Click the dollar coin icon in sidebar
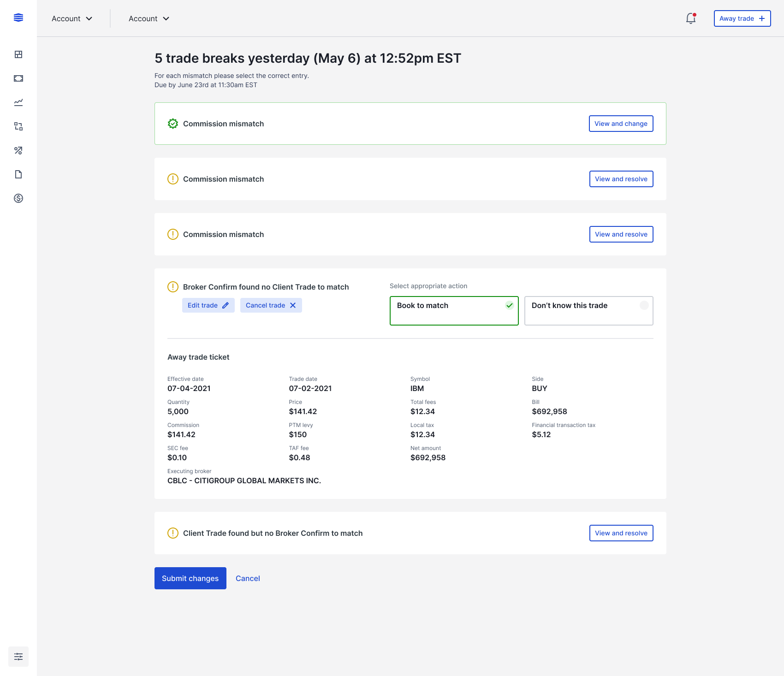The height and width of the screenshot is (676, 784). (x=18, y=198)
